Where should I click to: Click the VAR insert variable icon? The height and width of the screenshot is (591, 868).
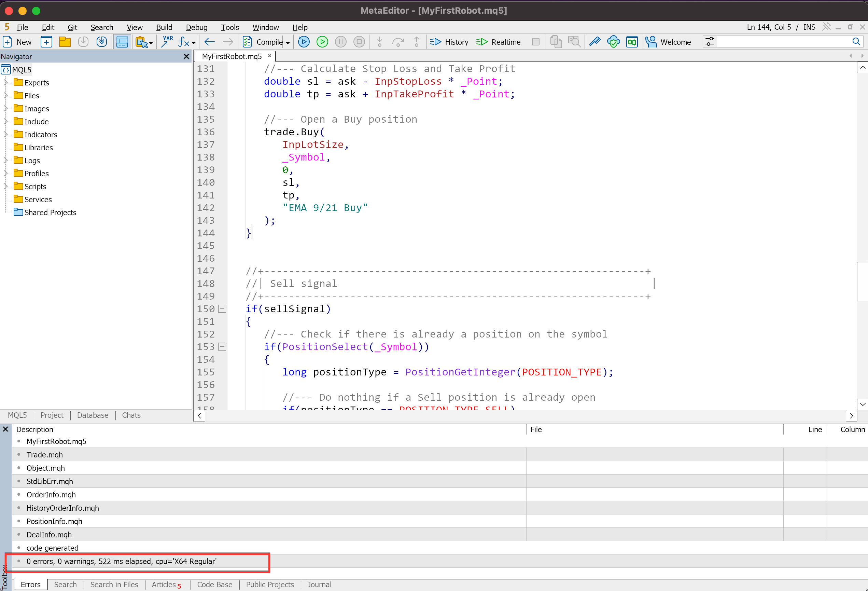click(167, 41)
